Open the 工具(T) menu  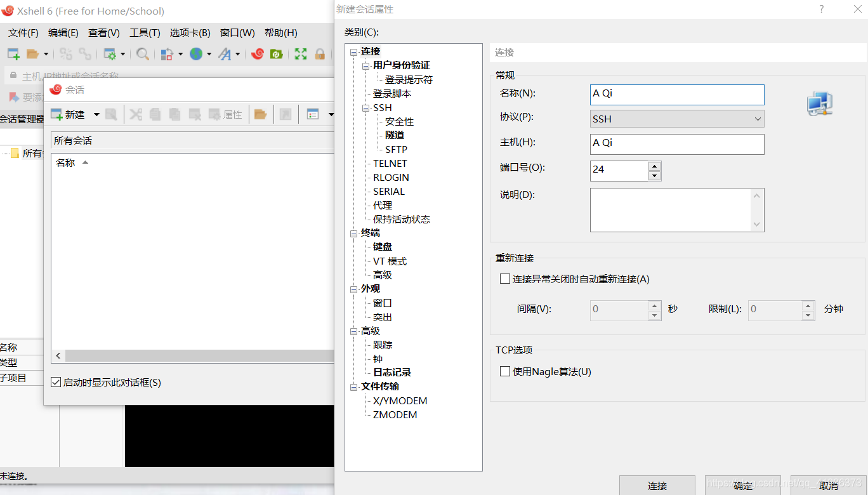pyautogui.click(x=145, y=32)
